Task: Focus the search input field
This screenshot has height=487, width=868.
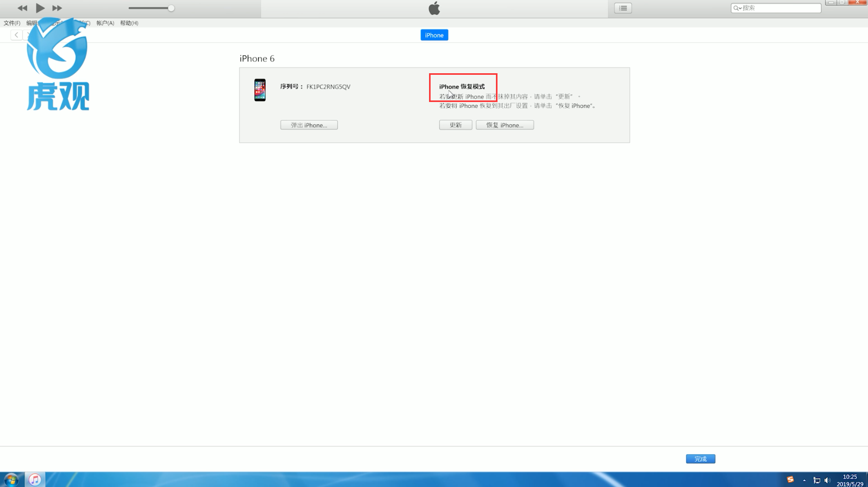Action: (x=776, y=8)
